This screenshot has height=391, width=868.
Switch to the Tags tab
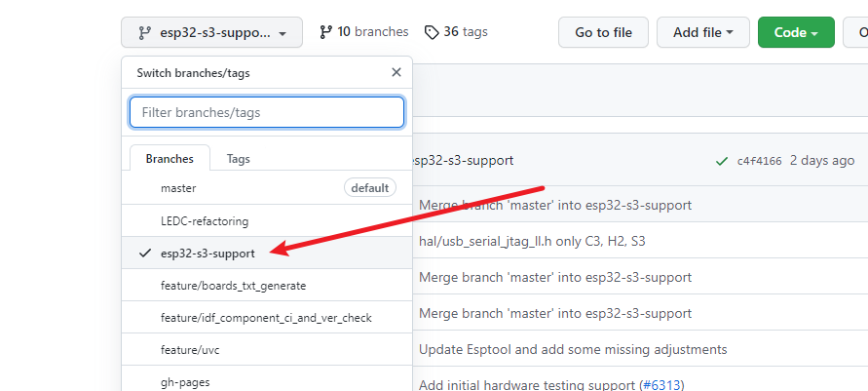point(239,159)
